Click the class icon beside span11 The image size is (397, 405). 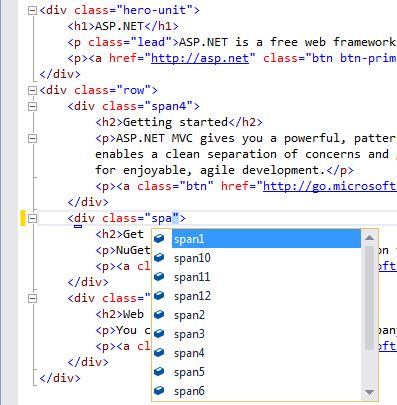click(x=160, y=276)
